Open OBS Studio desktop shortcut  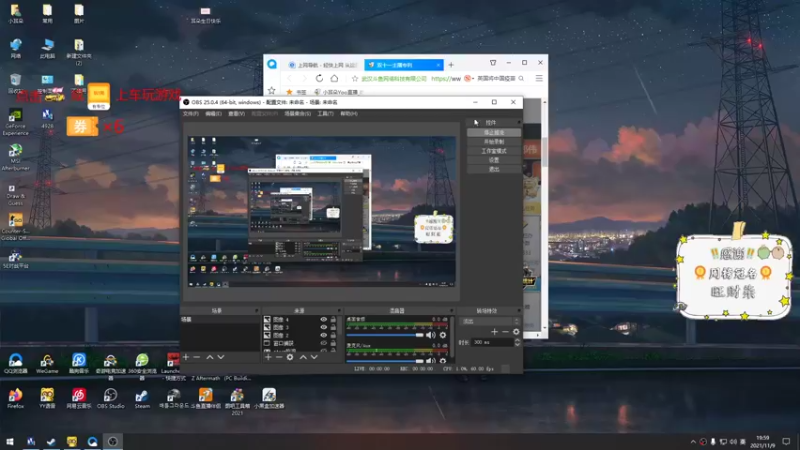[x=110, y=398]
